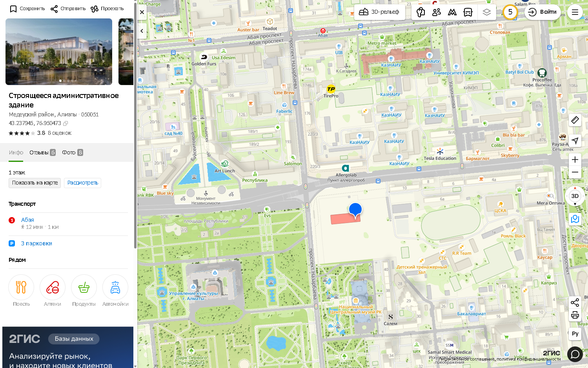The height and width of the screenshot is (368, 588).
Task: Click the ЦСКА label on the map
Action: (x=500, y=210)
